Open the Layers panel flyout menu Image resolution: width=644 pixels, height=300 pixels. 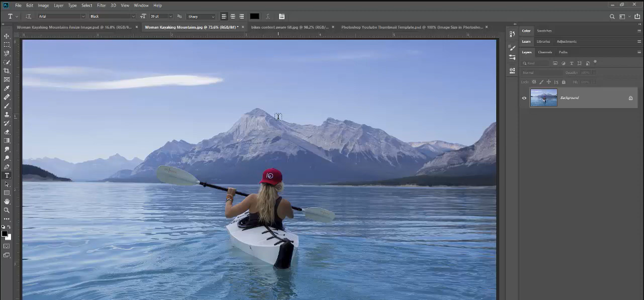pos(639,52)
